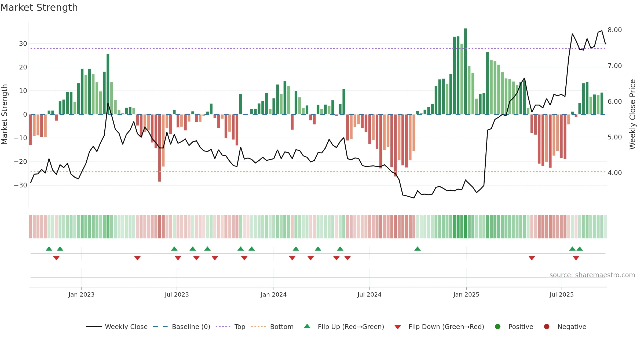Click the 4.00 price axis label
Viewport: 644px width, 362px height.
pos(615,173)
